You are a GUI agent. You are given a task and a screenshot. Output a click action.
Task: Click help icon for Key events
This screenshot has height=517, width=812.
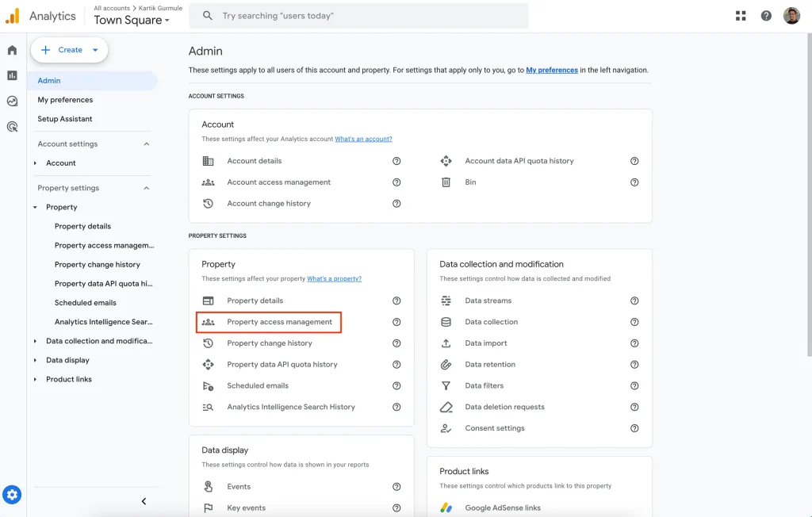pyautogui.click(x=396, y=508)
